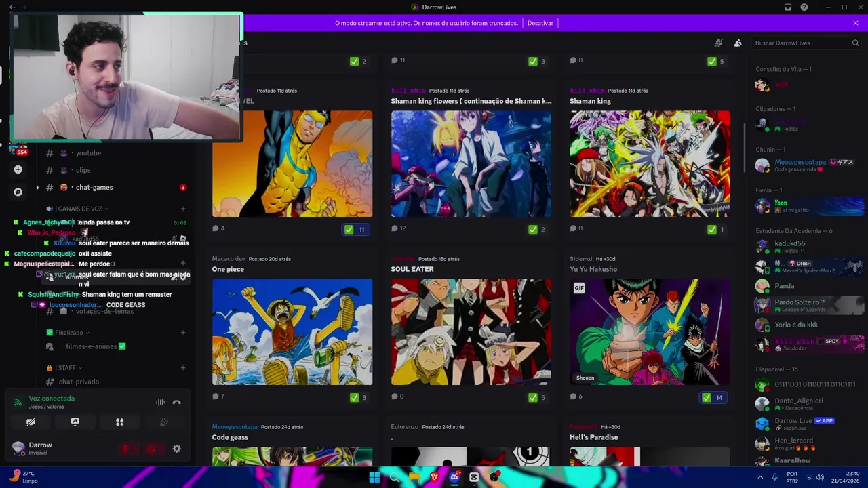The width and height of the screenshot is (868, 488).
Task: Click the Desativar streamer mode button
Action: pos(540,23)
